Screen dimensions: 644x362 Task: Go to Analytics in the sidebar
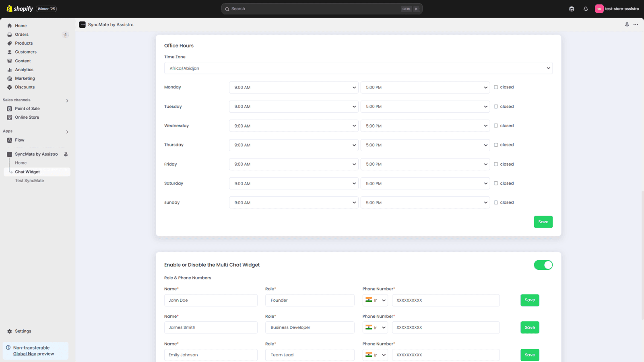[24, 70]
